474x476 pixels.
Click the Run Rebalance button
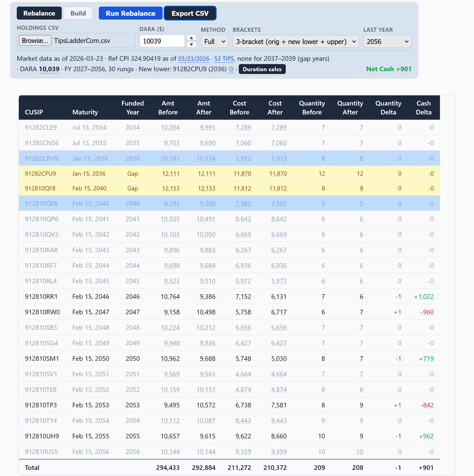pos(131,13)
